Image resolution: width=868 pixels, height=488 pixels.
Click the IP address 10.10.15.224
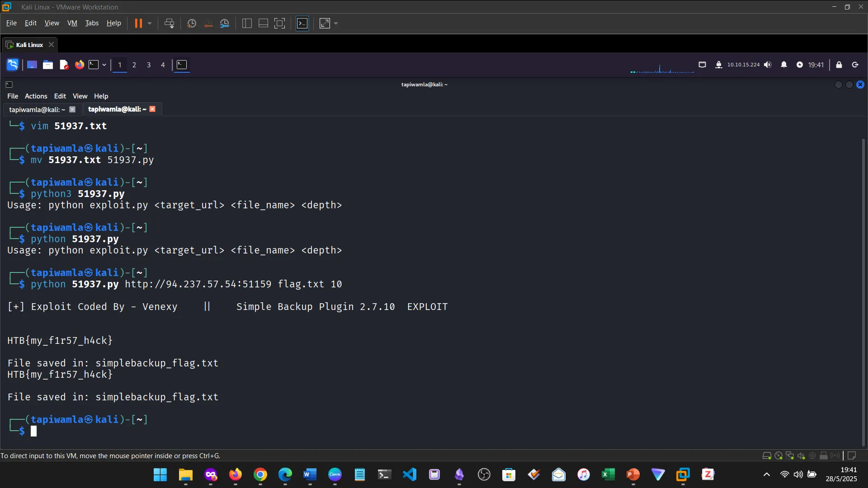coord(743,65)
